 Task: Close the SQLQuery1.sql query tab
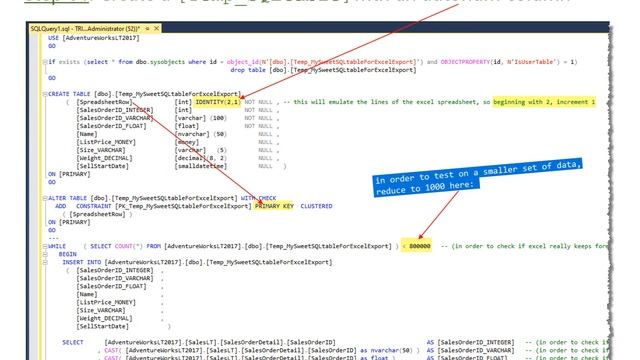[x=156, y=29]
